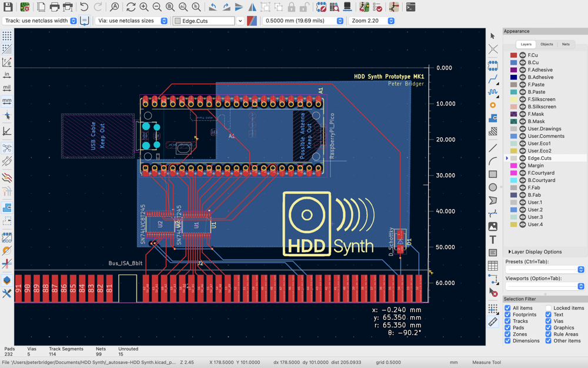
Task: Activate the Draw Line tool
Action: 493,148
